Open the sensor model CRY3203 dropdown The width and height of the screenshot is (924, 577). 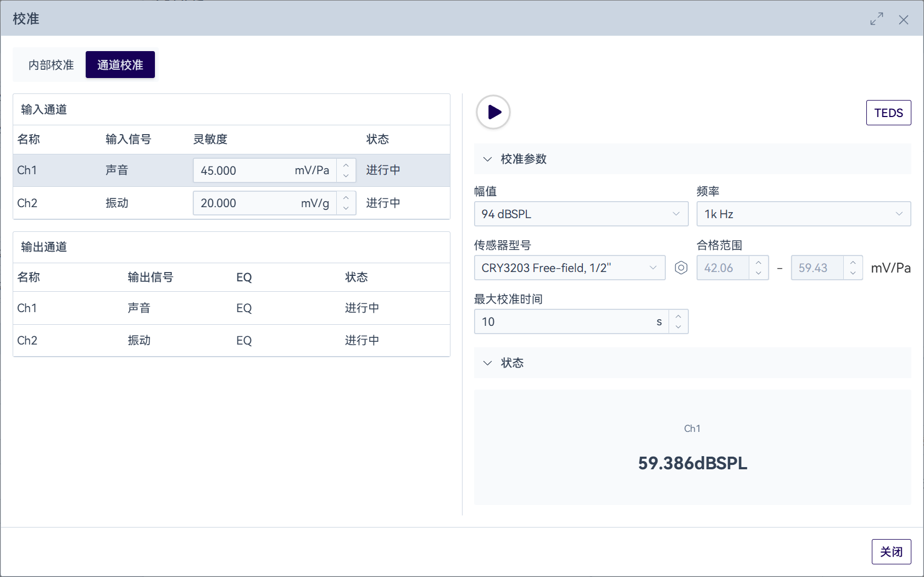pyautogui.click(x=569, y=268)
